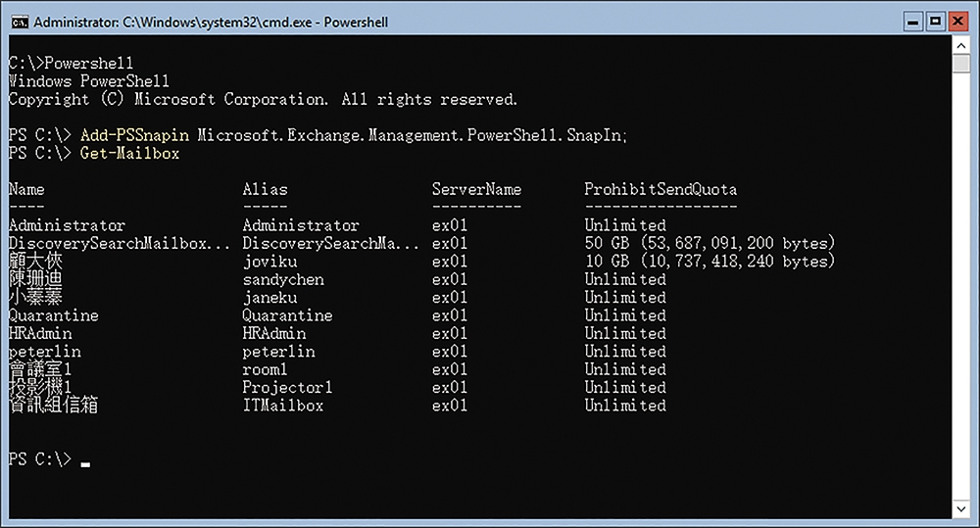Image resolution: width=980 pixels, height=528 pixels.
Task: Click the empty scrollbar track below thumb
Action: [961, 286]
